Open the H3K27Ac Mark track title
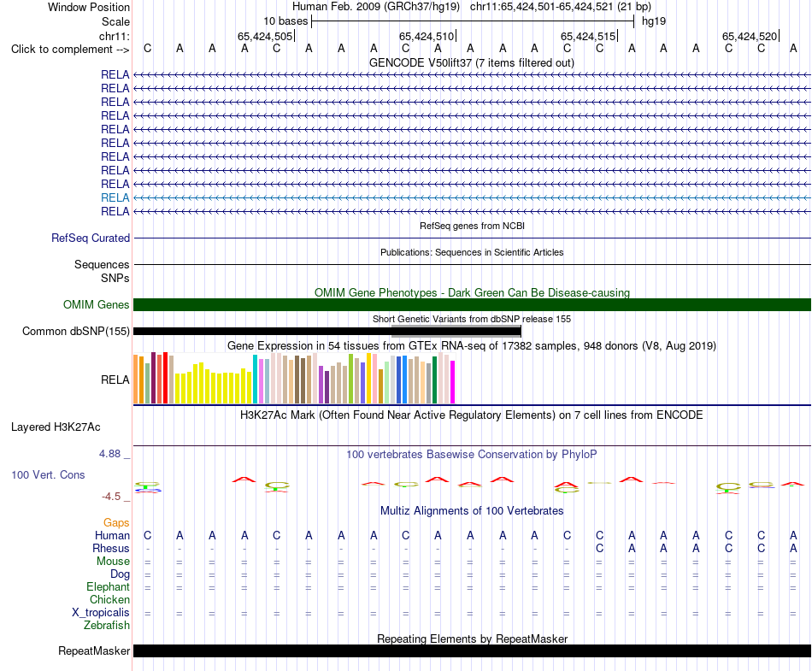Image resolution: width=812 pixels, height=671 pixels. coord(472,415)
